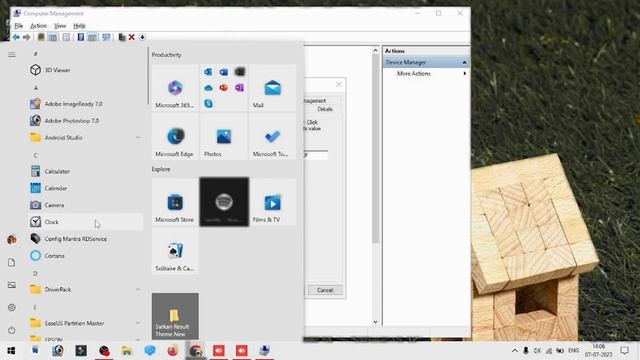Click the taskbar clock showing 14:06

(x=598, y=351)
